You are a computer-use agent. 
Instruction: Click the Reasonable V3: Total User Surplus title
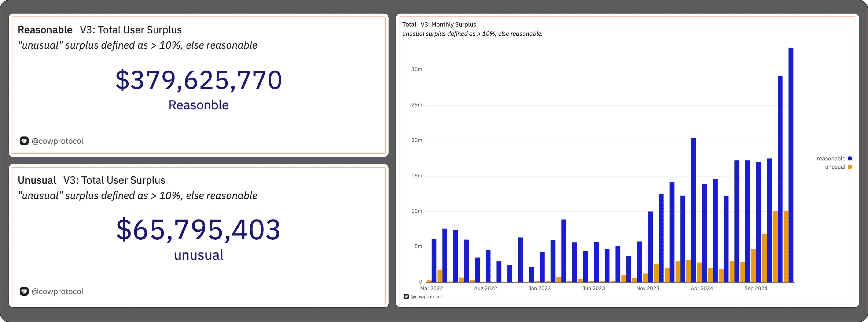(x=100, y=30)
